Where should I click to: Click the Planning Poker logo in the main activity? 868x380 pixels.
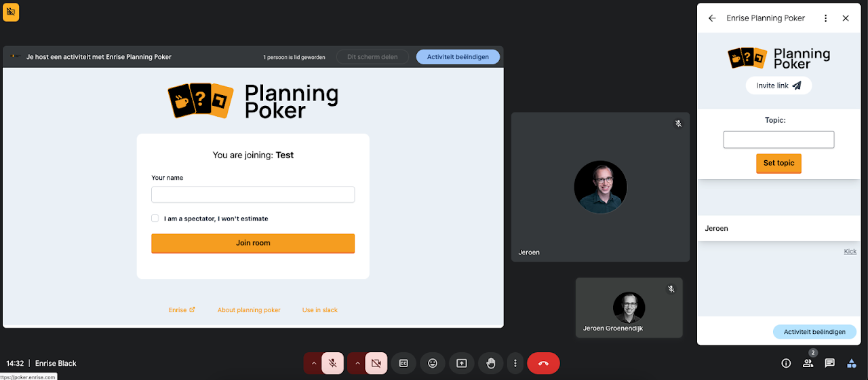tap(253, 100)
